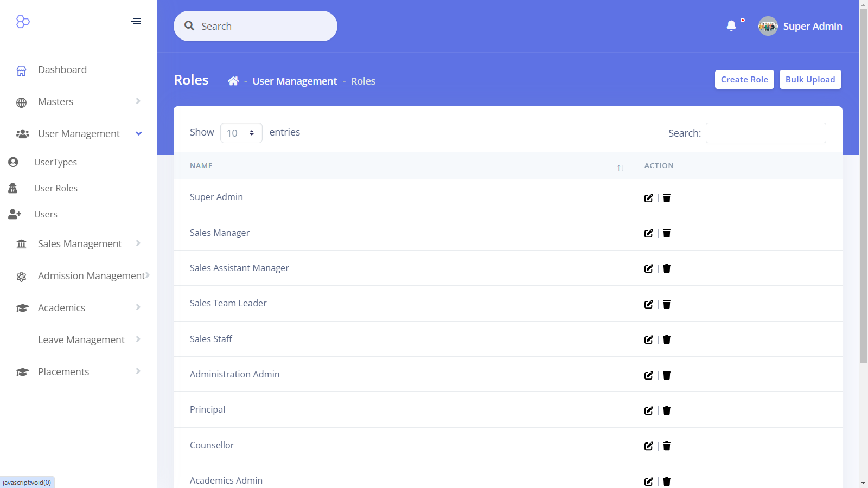
Task: Click the app logo in sidebar
Action: point(23,22)
